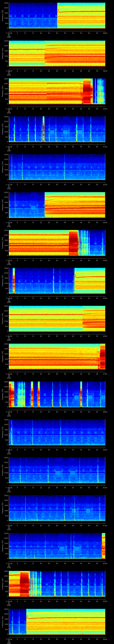Screen dimensions: 114x644
Task: Click the 11:49:00 start time label
Action: coord(9,487)
